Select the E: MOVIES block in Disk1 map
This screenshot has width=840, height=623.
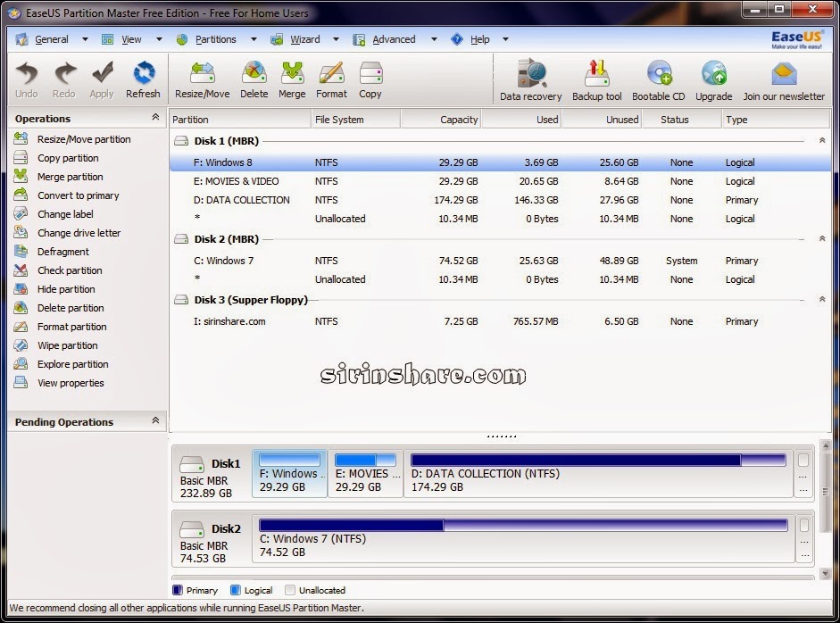tap(365, 474)
